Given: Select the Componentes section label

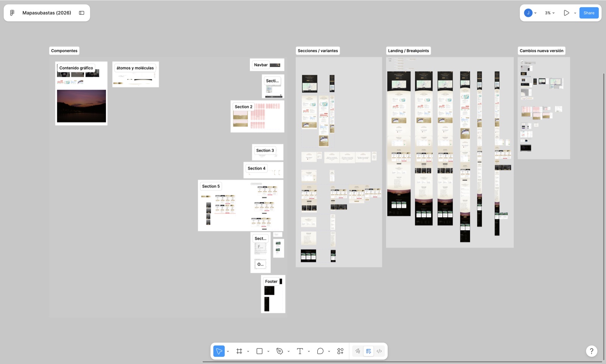Looking at the screenshot, I should [64, 51].
